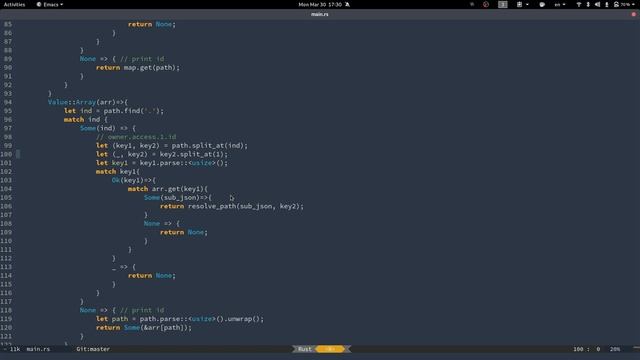Viewport: 640px width, 360px height.
Task: Open the clipboard extension dropdown in top bar
Action: coord(522,4)
